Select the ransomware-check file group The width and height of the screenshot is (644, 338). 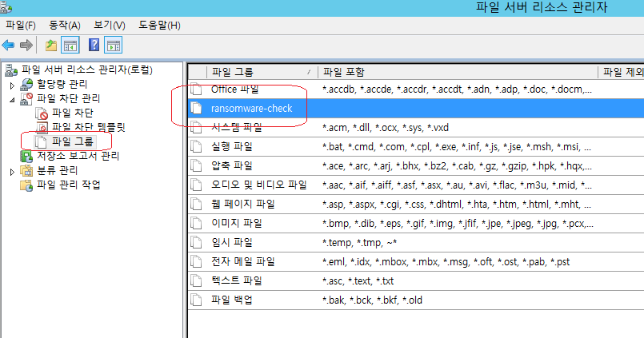click(x=252, y=109)
